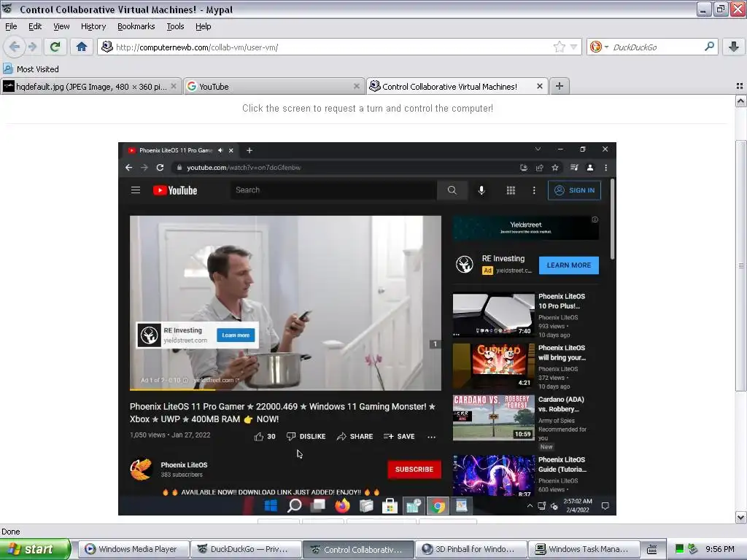This screenshot has width=747, height=560.
Task: Open new Chrome tab in the VM
Action: tap(249, 150)
